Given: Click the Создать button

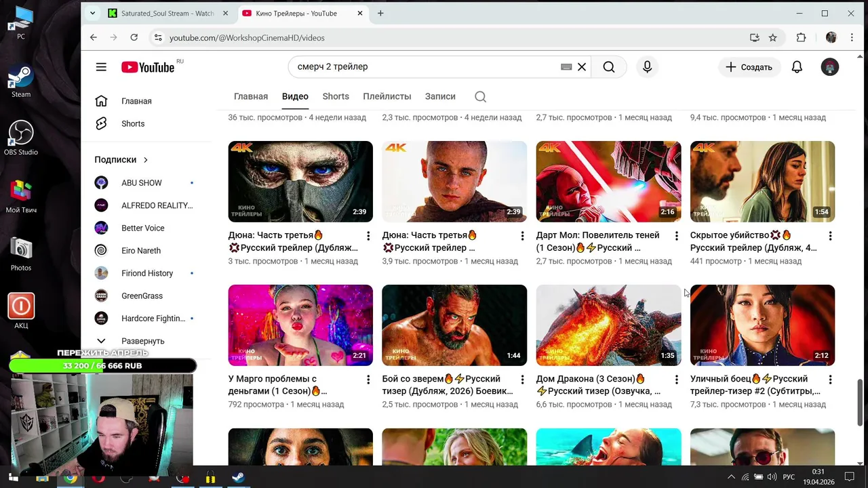Looking at the screenshot, I should 749,67.
